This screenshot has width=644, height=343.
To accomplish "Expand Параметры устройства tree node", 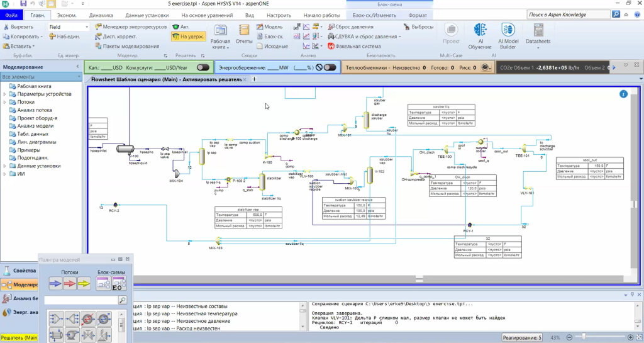I will tap(5, 94).
